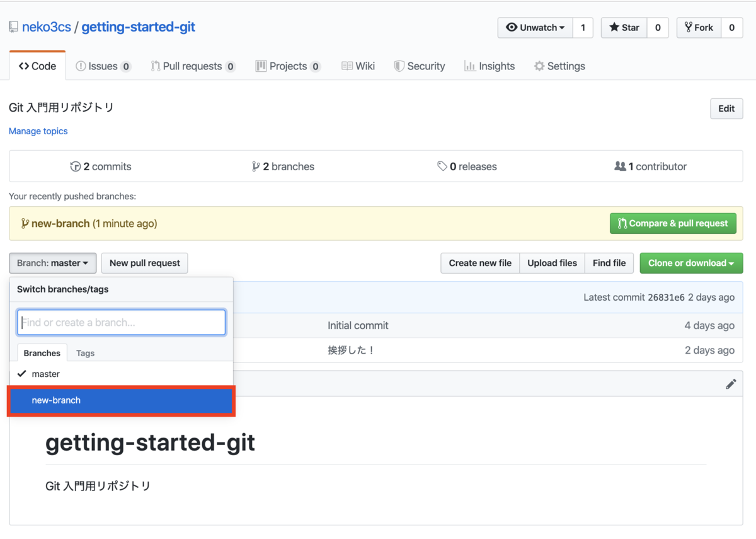Click the shield icon on Security tab

(x=399, y=66)
